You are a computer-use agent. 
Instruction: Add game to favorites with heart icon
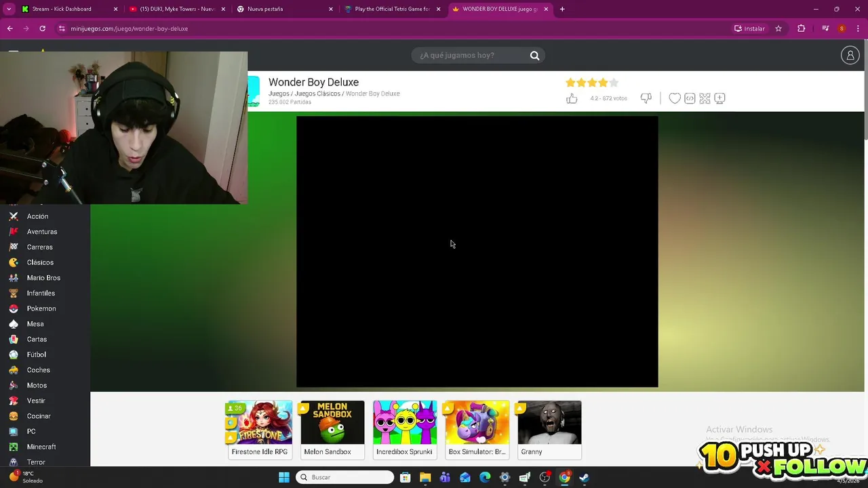coord(675,98)
